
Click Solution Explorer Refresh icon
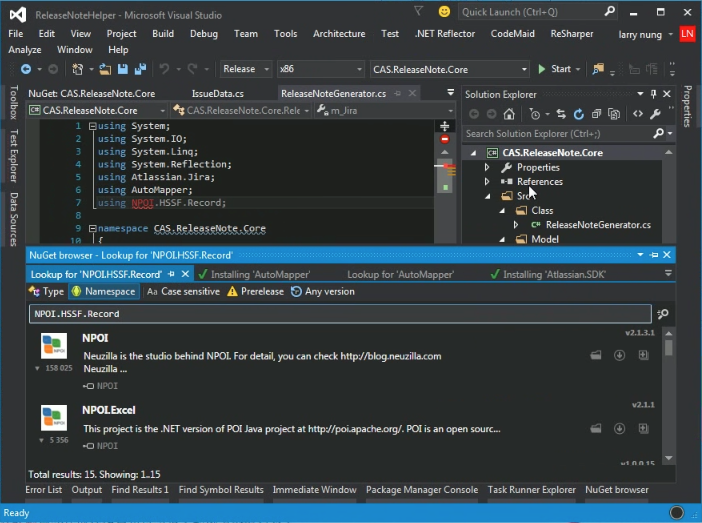[x=578, y=114]
